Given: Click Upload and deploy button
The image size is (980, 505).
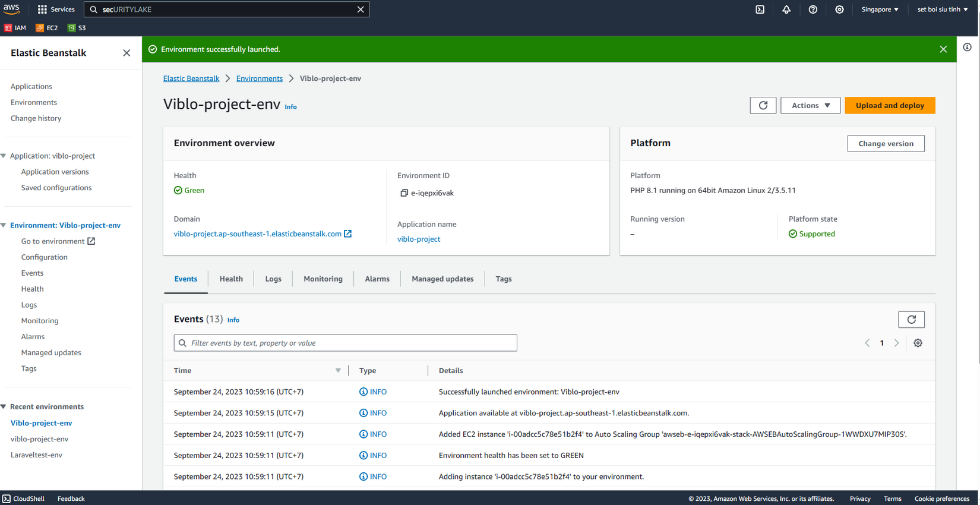Looking at the screenshot, I should click(890, 105).
